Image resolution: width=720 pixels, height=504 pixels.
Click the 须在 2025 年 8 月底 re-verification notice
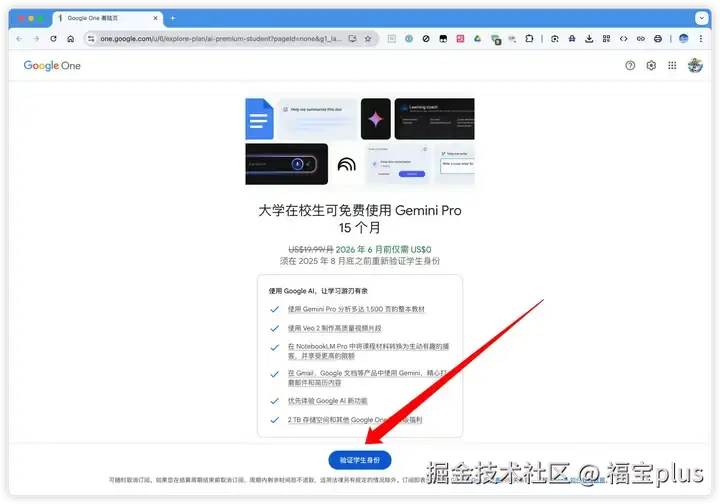[x=360, y=261]
